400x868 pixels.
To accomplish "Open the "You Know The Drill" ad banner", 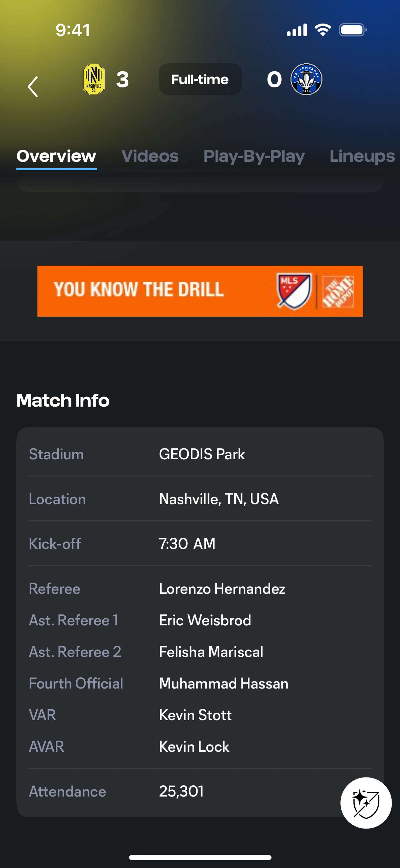I will coord(141,291).
